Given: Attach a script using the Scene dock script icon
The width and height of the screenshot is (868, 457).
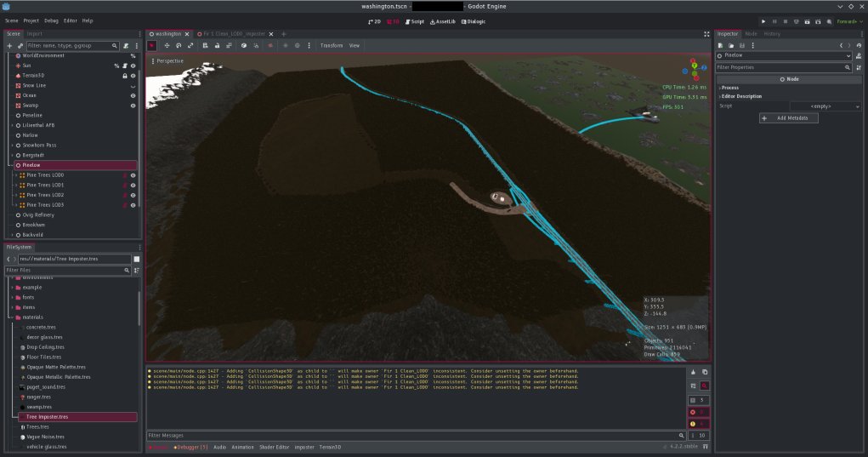Looking at the screenshot, I should 126,45.
